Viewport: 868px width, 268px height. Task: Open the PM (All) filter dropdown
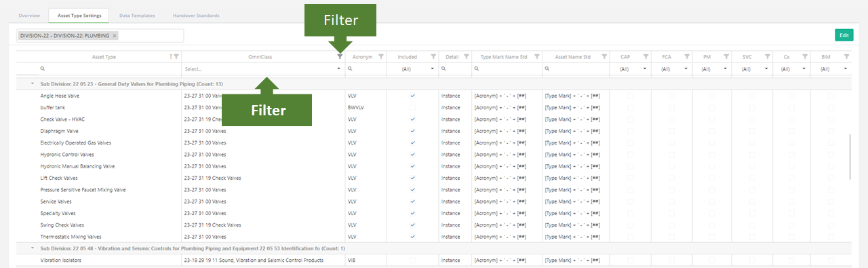point(711,69)
